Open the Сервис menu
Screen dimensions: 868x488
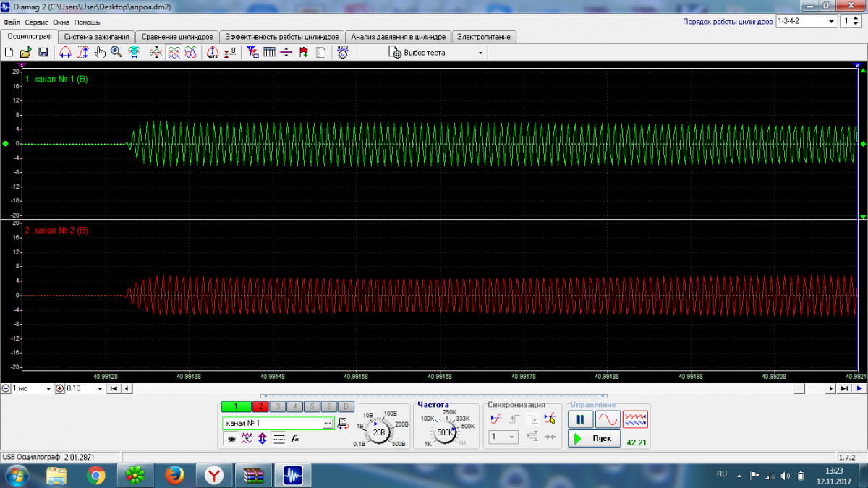[x=36, y=22]
